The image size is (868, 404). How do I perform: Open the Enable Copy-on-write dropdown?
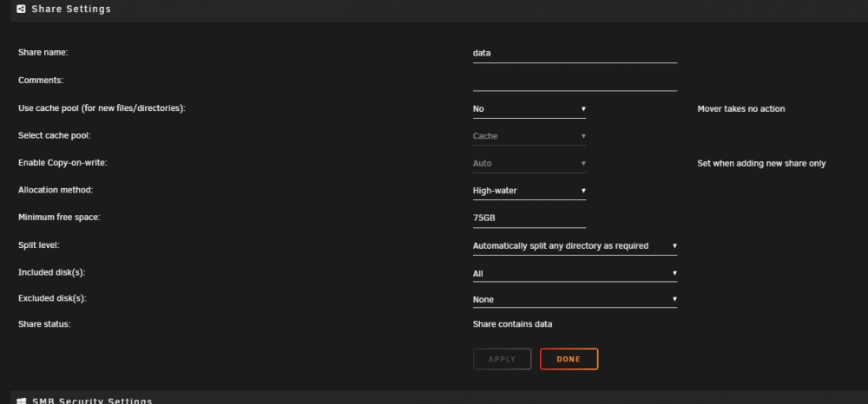(529, 164)
